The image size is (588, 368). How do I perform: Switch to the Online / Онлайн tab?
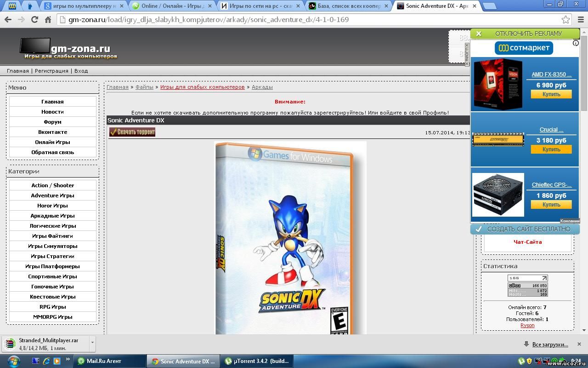(172, 6)
